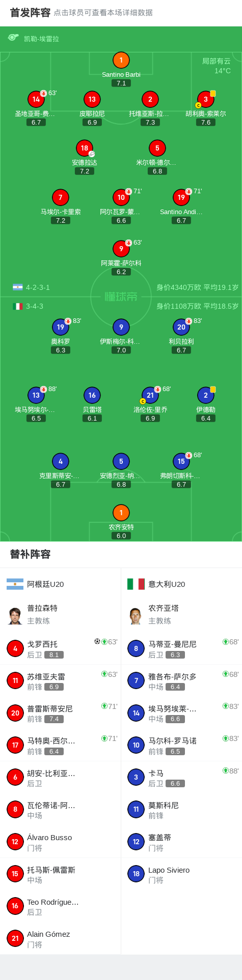The height and width of the screenshot is (980, 242).
Task: Select substitute 马蒂亚-曼尼尼 number 8 row
Action: pos(181,648)
